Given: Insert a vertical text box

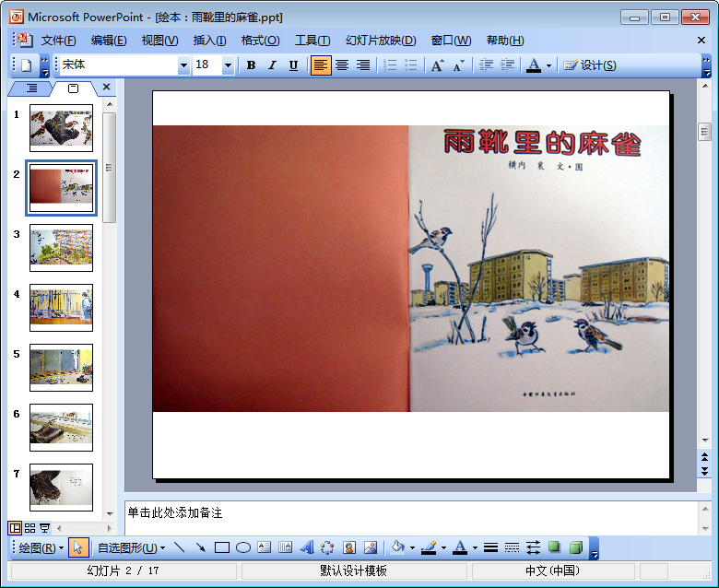Looking at the screenshot, I should coord(285,547).
